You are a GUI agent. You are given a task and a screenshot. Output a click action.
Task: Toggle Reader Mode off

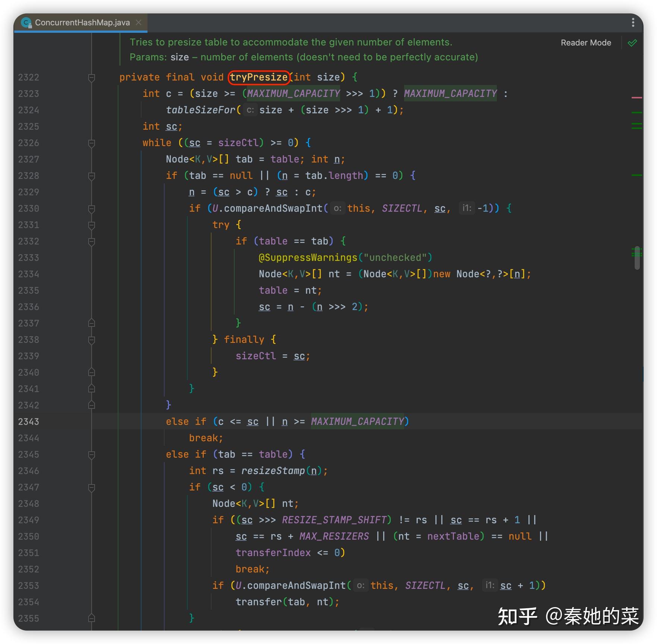tap(585, 42)
